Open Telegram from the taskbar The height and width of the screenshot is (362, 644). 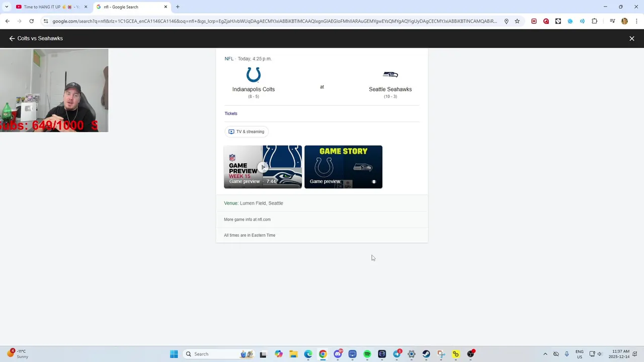tap(397, 354)
